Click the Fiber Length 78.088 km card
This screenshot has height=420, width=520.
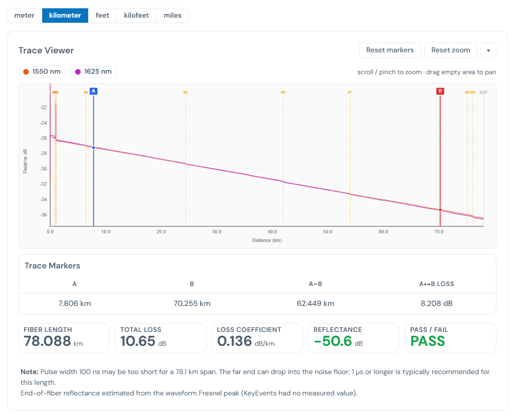pos(64,338)
